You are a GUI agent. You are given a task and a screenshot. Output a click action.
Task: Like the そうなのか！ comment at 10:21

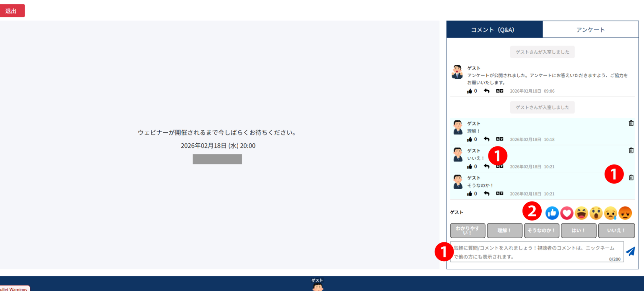point(470,194)
